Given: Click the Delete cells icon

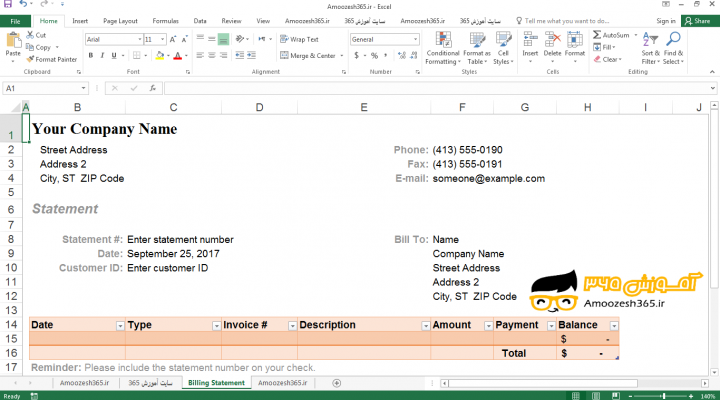Looking at the screenshot, I should click(552, 39).
